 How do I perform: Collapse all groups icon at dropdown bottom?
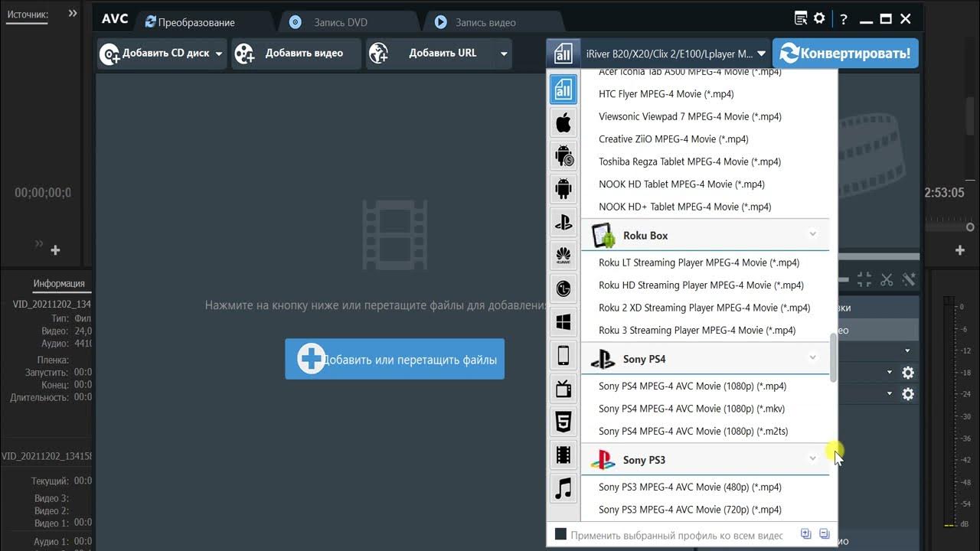(x=824, y=534)
